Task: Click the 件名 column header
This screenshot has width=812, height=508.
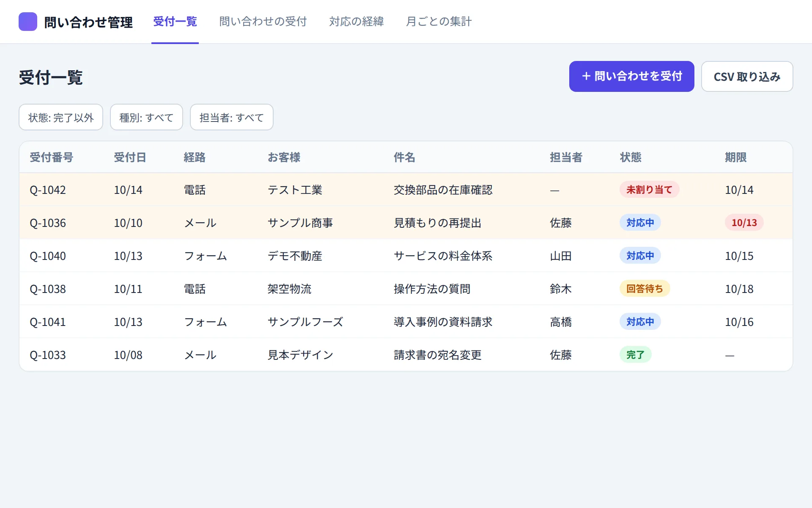Action: point(404,157)
